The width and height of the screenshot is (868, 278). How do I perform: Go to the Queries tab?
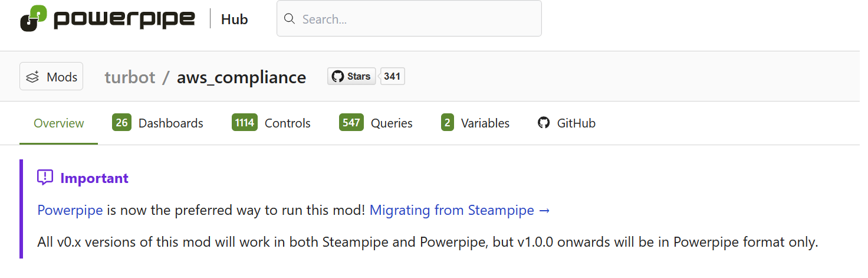coord(391,123)
